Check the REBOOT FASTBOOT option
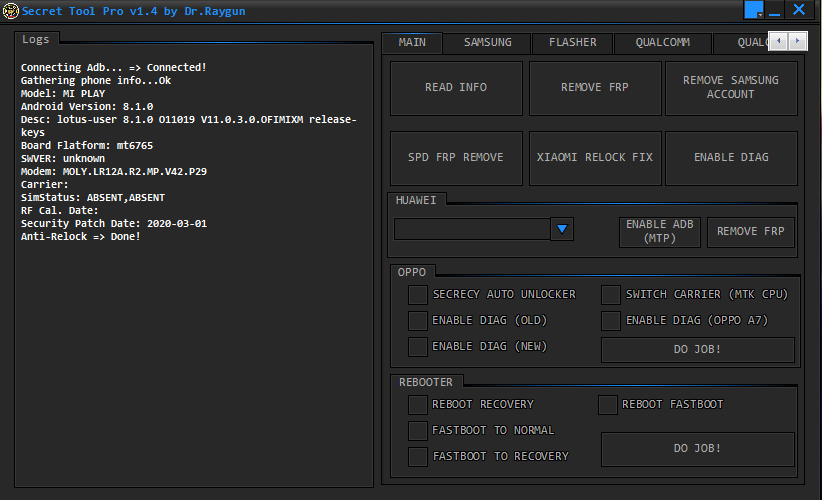822x500 pixels. point(608,405)
